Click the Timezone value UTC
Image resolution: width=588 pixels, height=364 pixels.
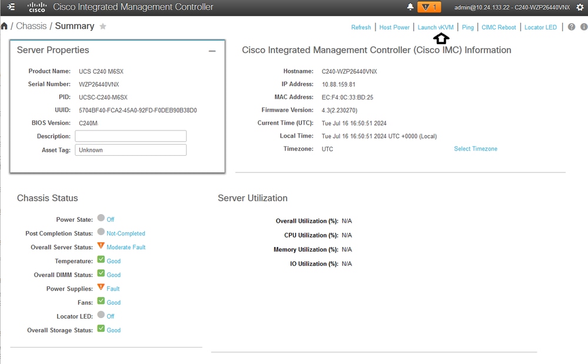click(327, 149)
